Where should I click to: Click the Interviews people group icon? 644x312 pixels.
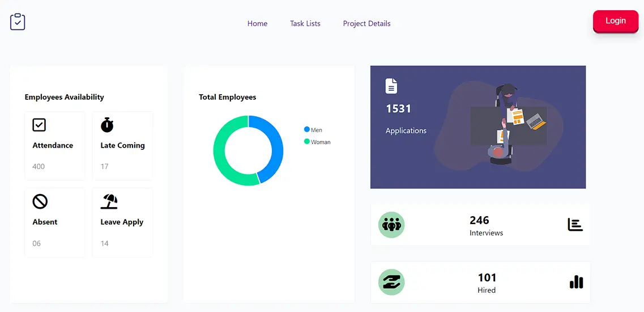click(391, 225)
